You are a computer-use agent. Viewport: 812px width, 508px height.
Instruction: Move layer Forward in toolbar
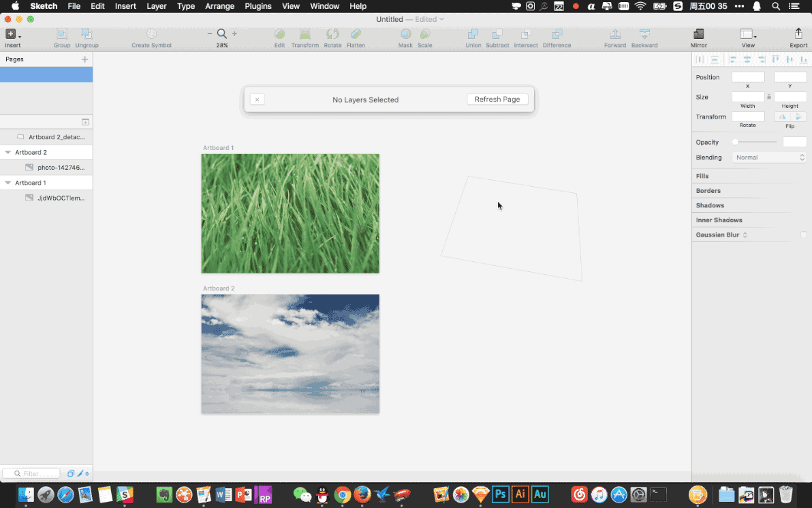click(x=615, y=34)
